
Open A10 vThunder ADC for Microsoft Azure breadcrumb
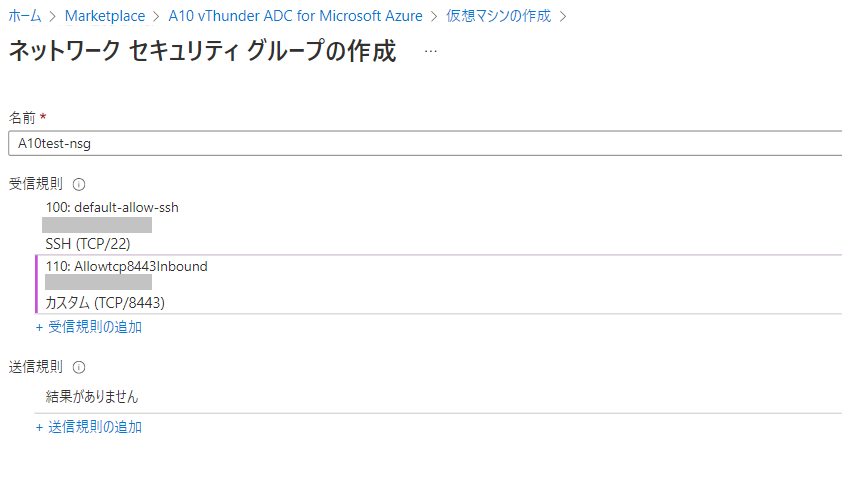[x=295, y=16]
